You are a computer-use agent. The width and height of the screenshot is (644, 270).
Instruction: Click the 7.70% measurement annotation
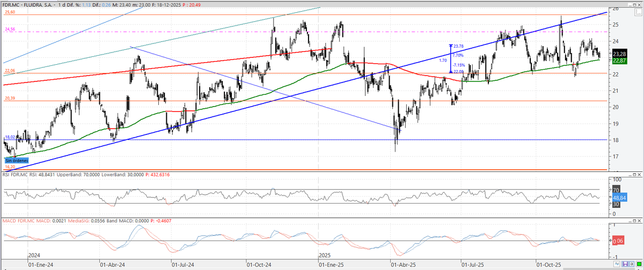[458, 55]
